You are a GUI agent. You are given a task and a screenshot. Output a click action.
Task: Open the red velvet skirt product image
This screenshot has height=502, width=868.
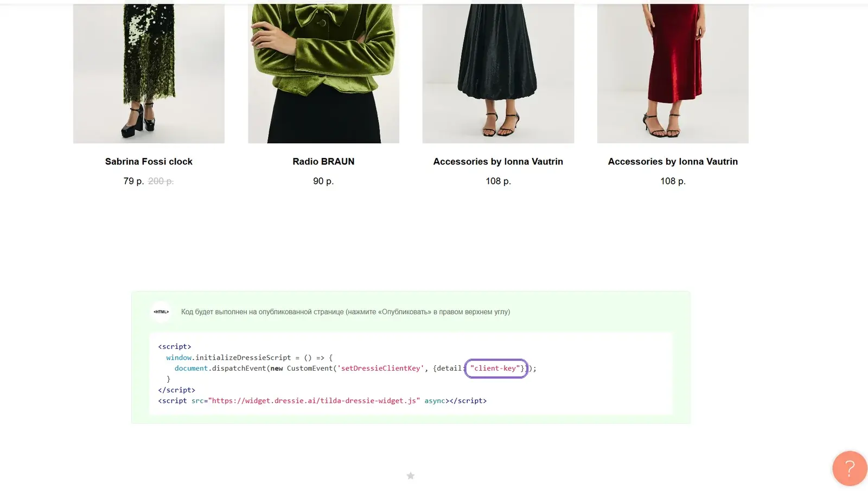point(673,73)
